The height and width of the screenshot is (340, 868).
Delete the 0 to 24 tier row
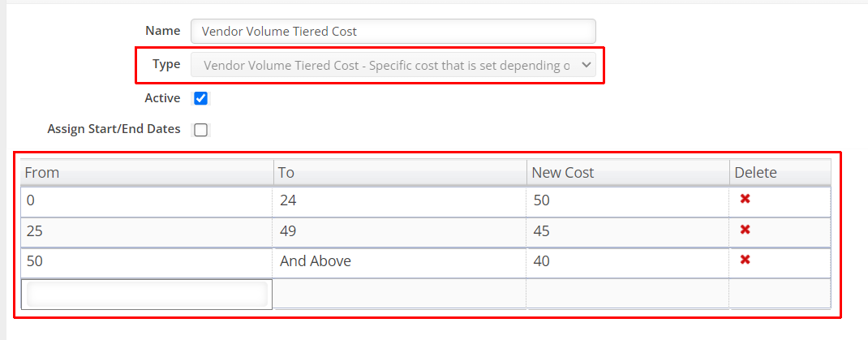click(x=745, y=199)
